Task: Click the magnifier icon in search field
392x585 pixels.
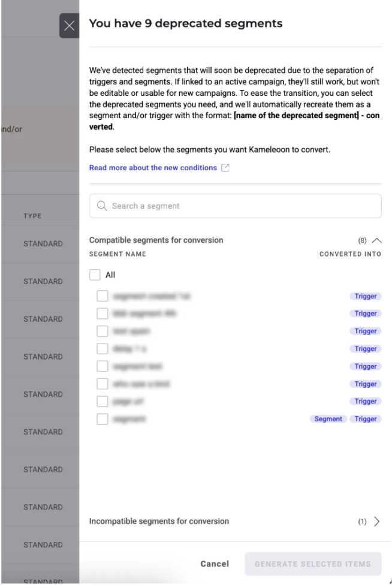Action: pos(102,206)
